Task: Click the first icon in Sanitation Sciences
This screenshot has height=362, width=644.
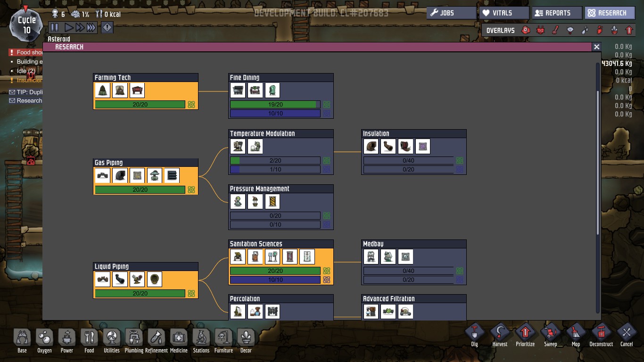Action: point(238,257)
